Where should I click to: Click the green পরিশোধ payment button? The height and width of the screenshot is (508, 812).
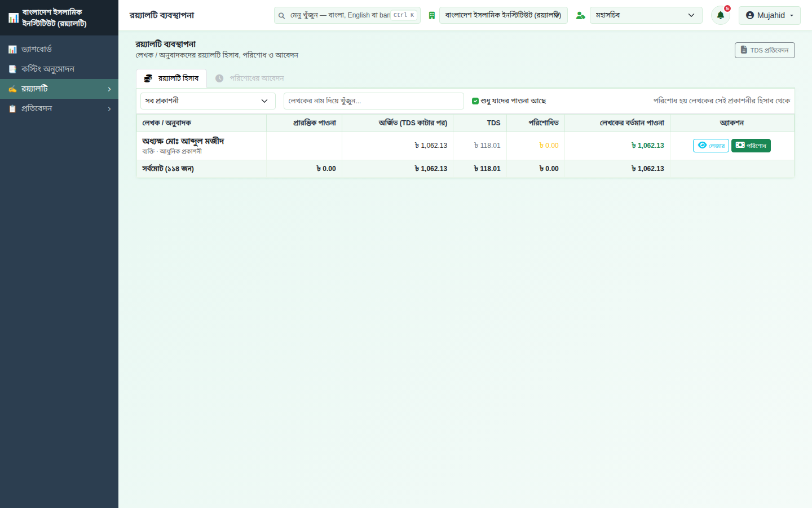coord(751,146)
